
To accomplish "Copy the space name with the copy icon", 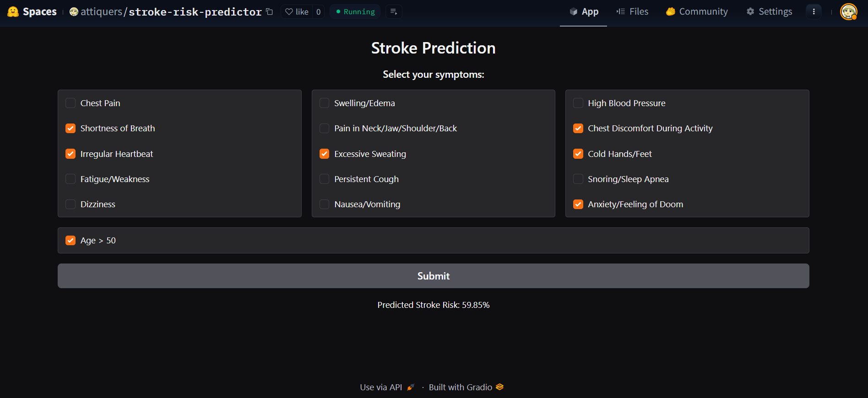I will point(270,12).
